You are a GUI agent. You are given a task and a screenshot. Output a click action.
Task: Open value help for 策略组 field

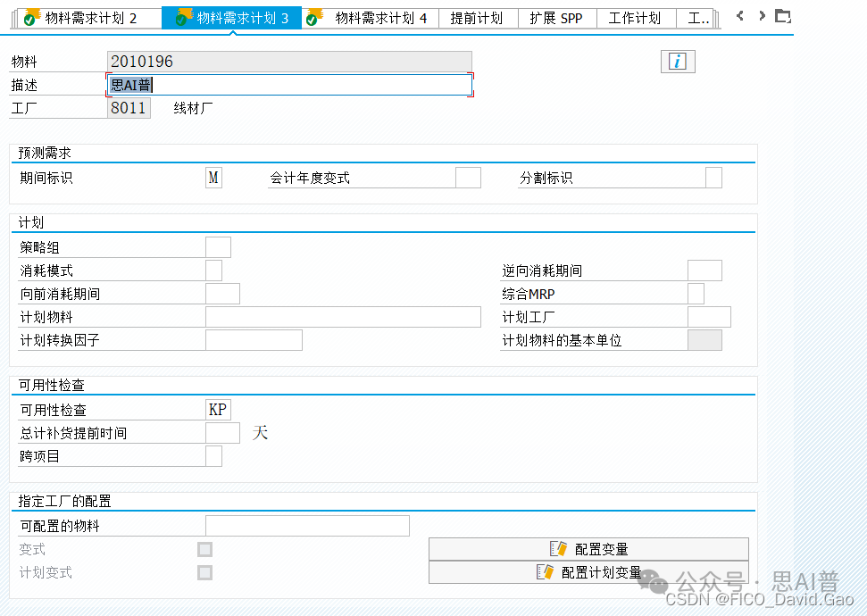(x=220, y=247)
